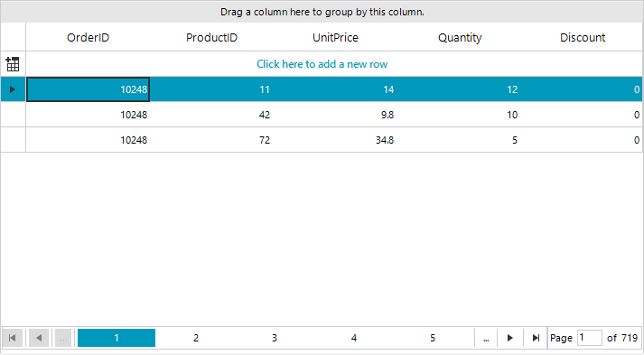Go to the next page
This screenshot has height=355, width=644.
[510, 338]
